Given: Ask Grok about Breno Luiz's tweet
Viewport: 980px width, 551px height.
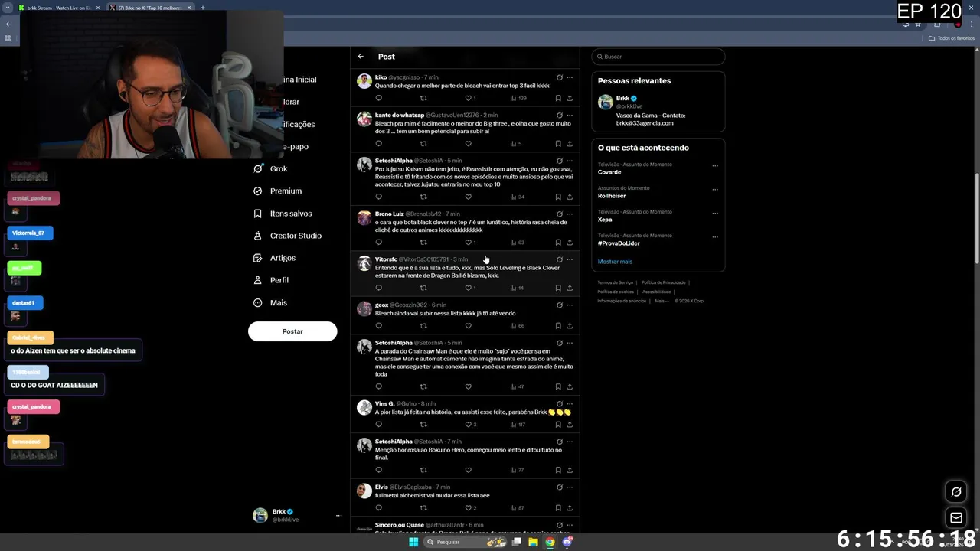Looking at the screenshot, I should 559,214.
